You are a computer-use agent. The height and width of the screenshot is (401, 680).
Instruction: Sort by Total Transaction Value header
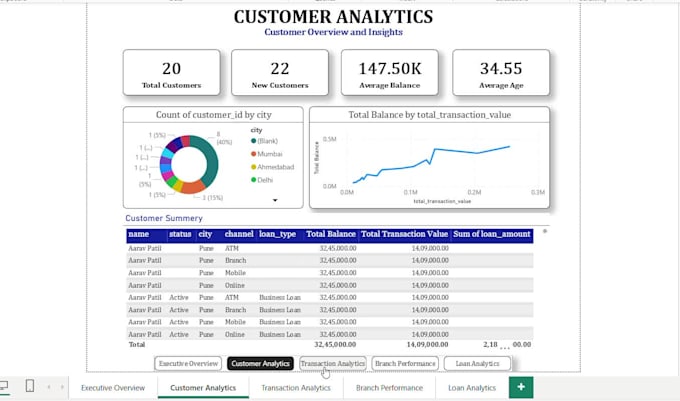coord(404,234)
